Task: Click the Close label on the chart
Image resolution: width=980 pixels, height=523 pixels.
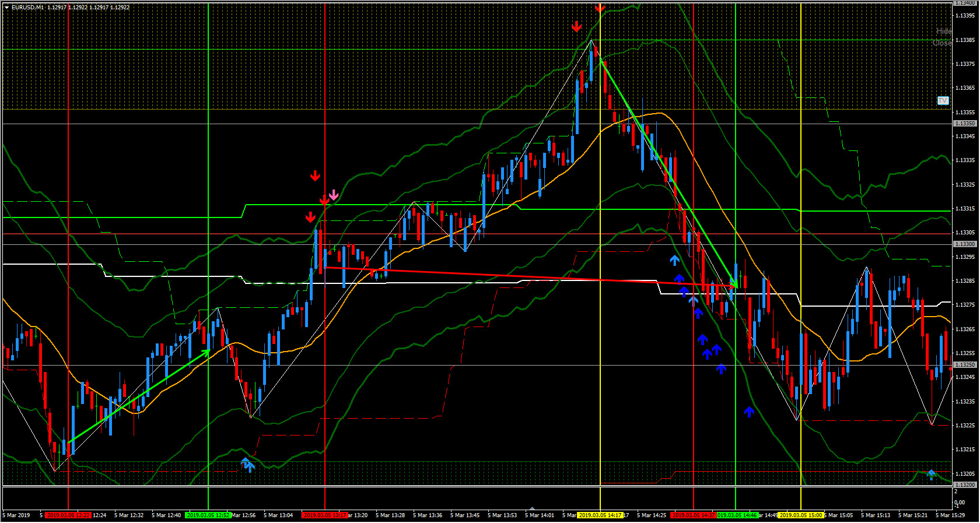Action: point(942,43)
